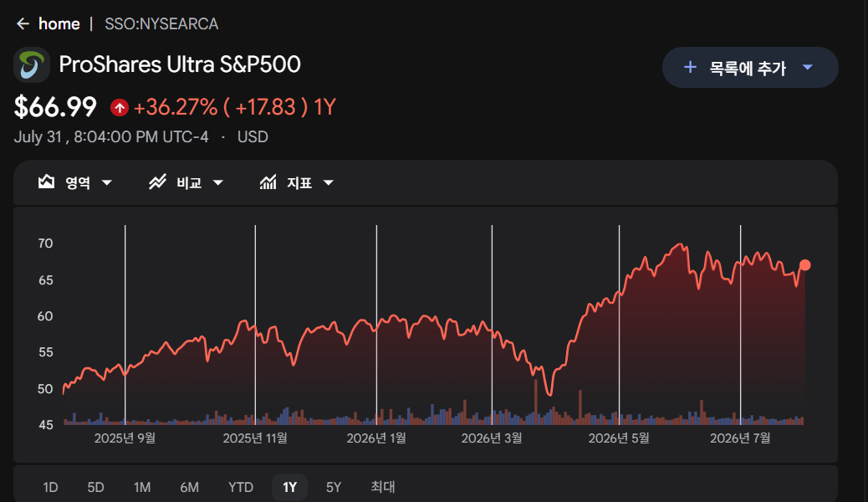Screen dimensions: 868x502
Task: Click the 2025년 9월 axis label
Action: coord(125,438)
